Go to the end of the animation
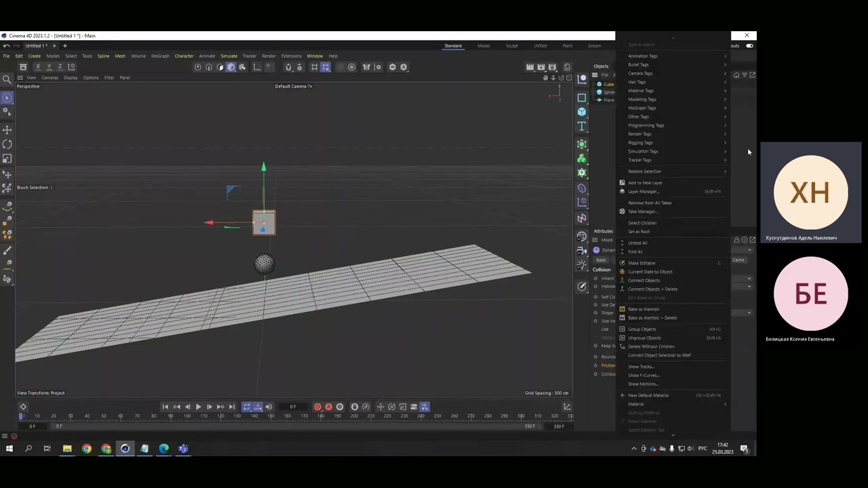 (x=231, y=407)
